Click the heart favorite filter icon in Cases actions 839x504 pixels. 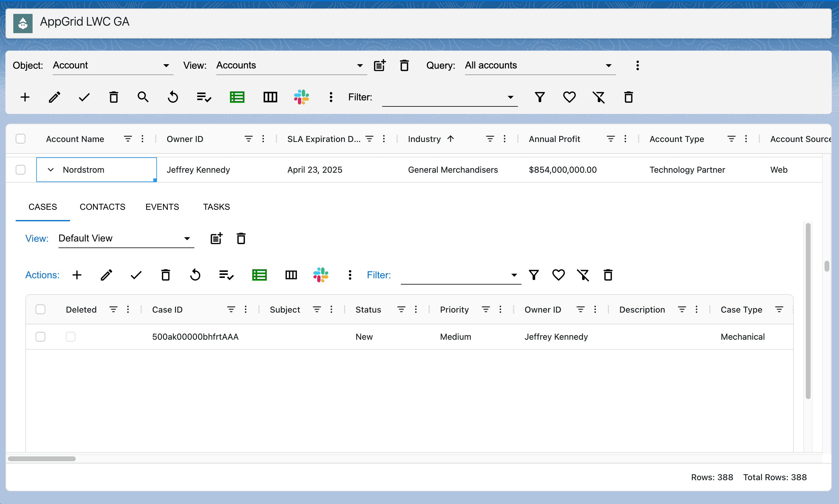(x=558, y=275)
